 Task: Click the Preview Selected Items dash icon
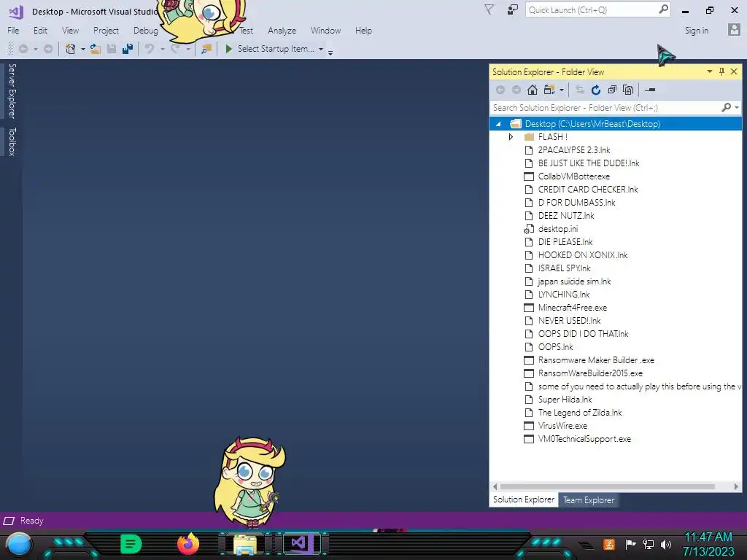click(650, 90)
